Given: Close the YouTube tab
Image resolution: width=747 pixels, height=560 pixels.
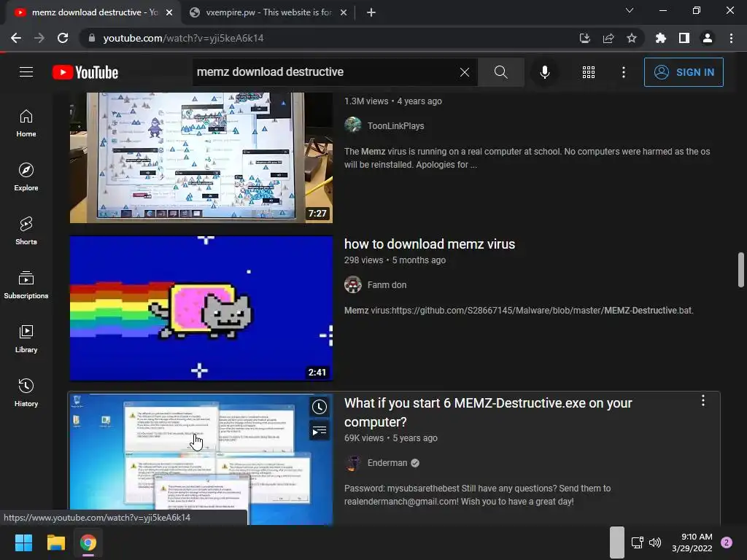Looking at the screenshot, I should pyautogui.click(x=169, y=12).
